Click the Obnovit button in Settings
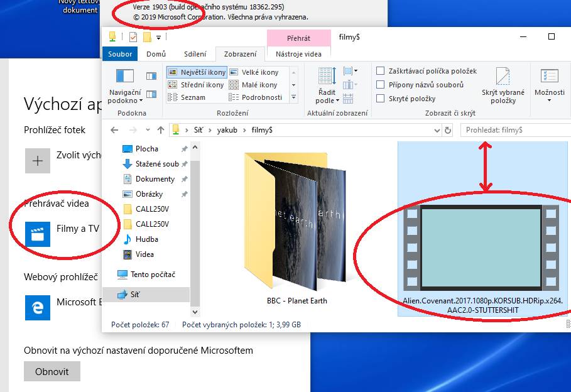Screen dimensions: 571x392 pyautogui.click(x=52, y=371)
